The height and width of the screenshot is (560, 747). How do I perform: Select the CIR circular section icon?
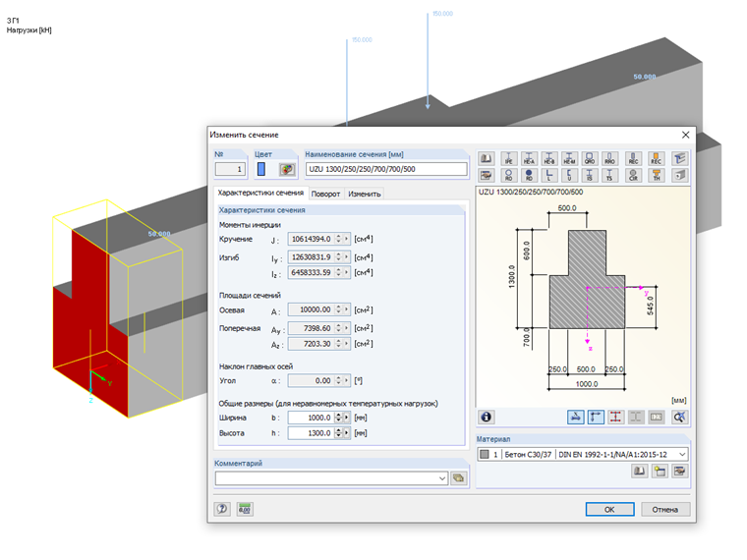coord(633,175)
